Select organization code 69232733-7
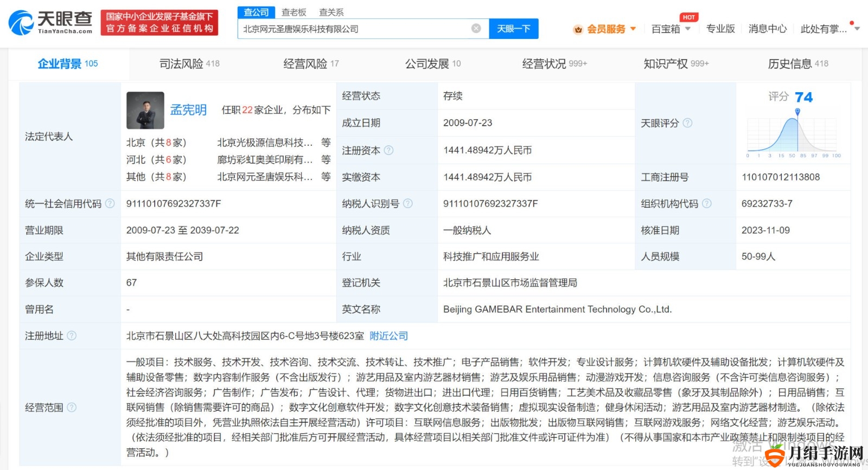 [767, 203]
